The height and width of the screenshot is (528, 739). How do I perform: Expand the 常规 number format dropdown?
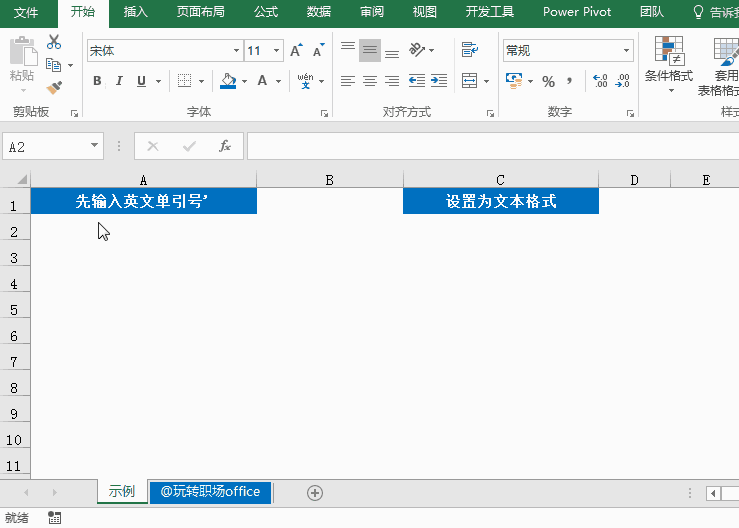coord(627,51)
